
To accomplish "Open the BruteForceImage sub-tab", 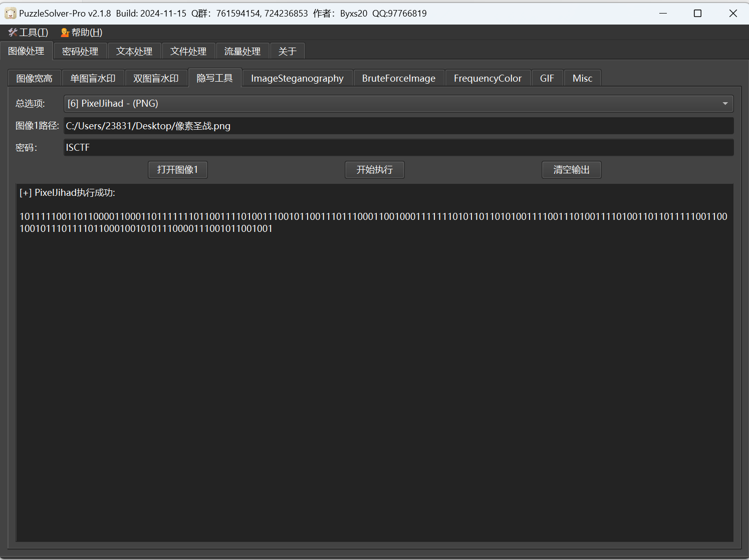I will [399, 78].
